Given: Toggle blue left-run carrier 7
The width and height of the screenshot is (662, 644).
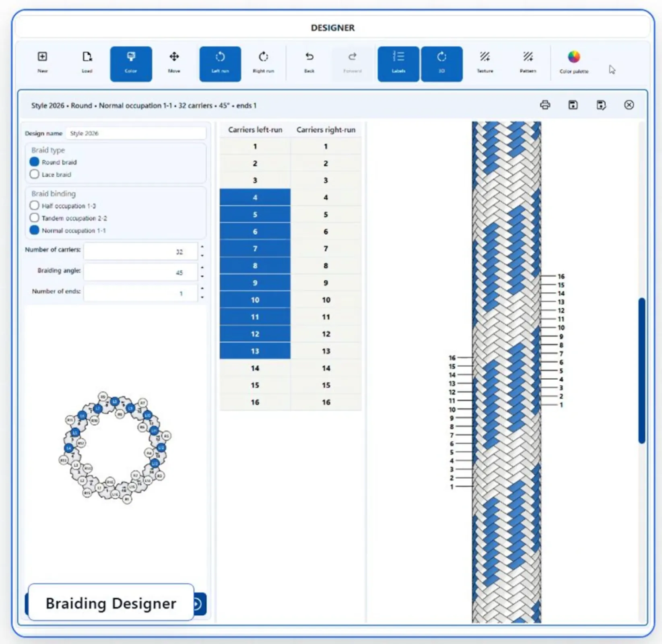Looking at the screenshot, I should click(255, 249).
